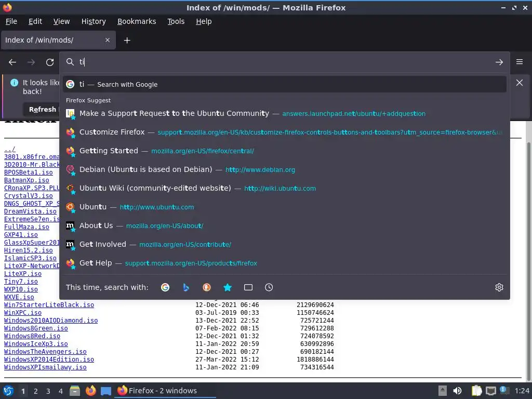Screen dimensions: 532x399
Task: Open the Debian (Ubuntu is based on Debian) suggestion
Action: coord(284,169)
